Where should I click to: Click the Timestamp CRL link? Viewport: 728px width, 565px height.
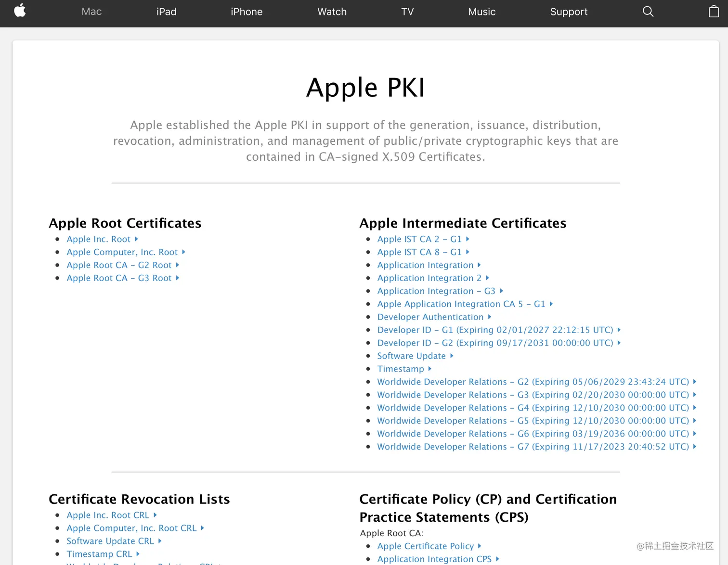(x=103, y=554)
